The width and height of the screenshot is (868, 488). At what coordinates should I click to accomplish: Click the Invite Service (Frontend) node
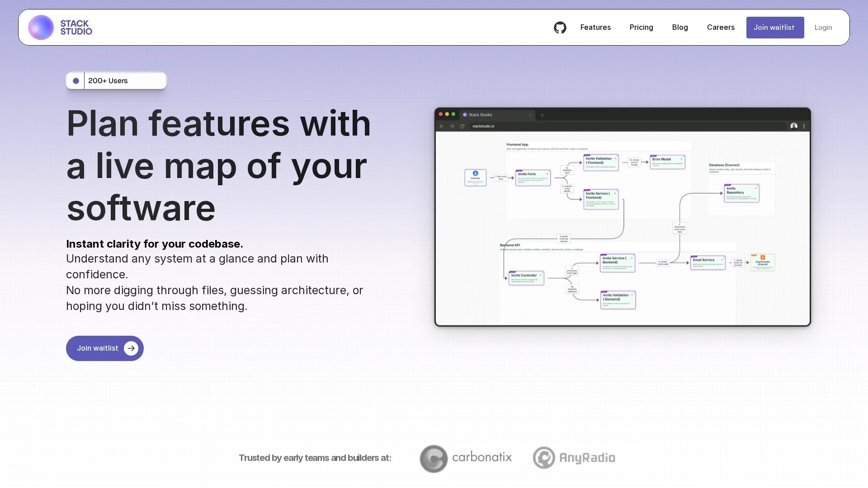pos(601,200)
